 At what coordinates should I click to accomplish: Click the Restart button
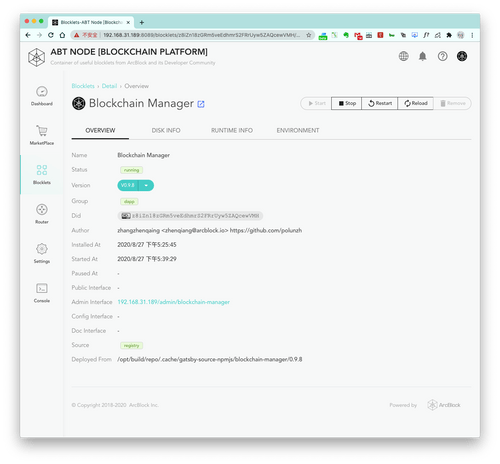[380, 103]
